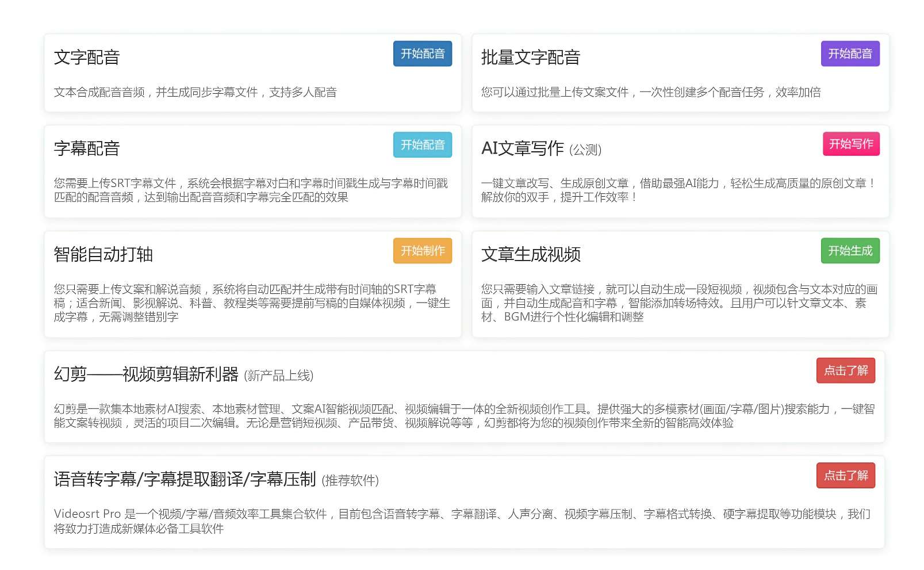
Task: Click 点击了解 on the 幻剪 card
Action: (846, 371)
